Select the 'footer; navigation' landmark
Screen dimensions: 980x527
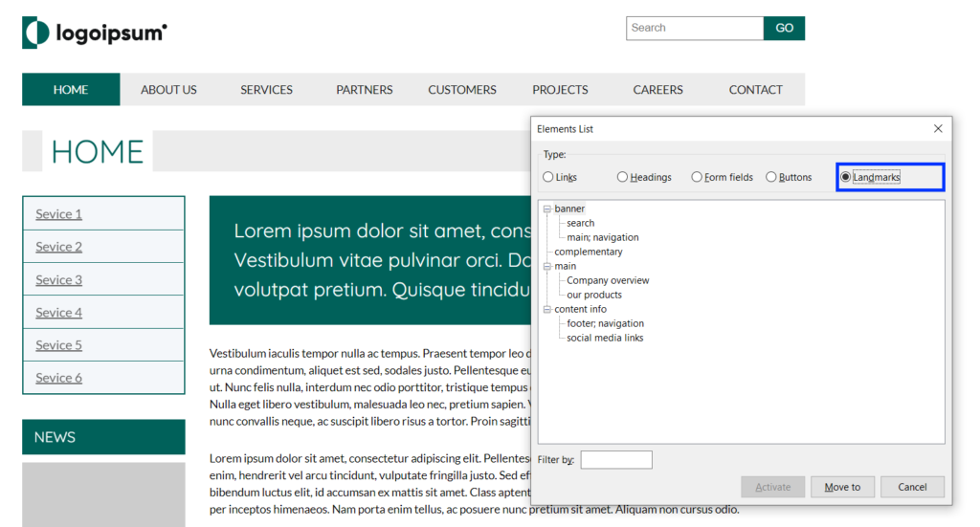605,323
